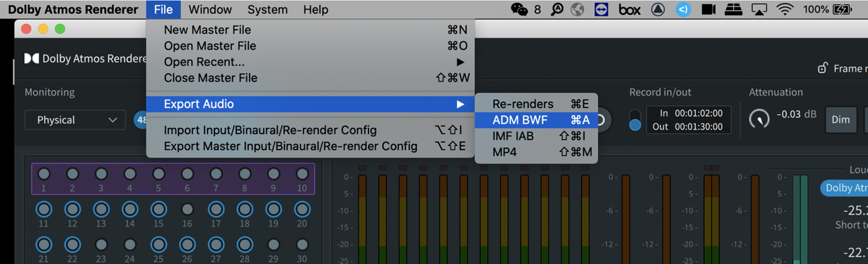Open the Physical monitoring dropdown

pyautogui.click(x=75, y=120)
